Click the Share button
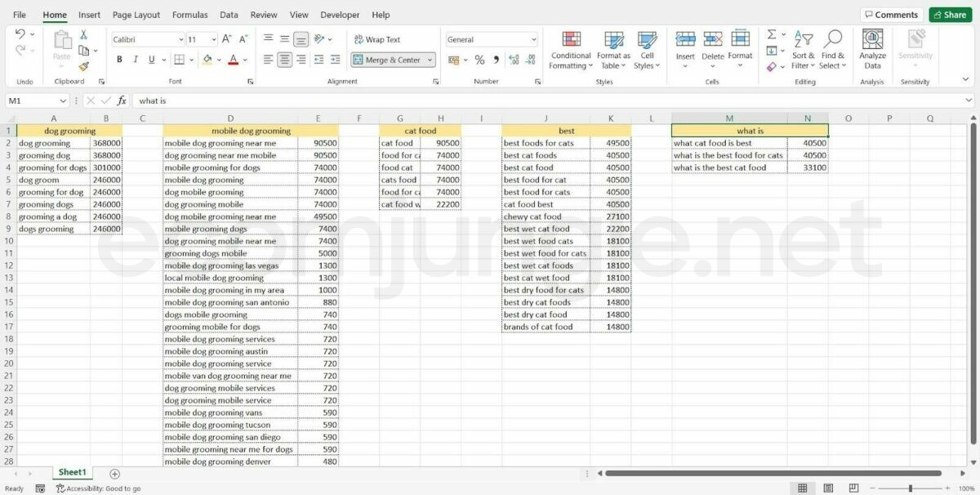The image size is (980, 495). 950,15
